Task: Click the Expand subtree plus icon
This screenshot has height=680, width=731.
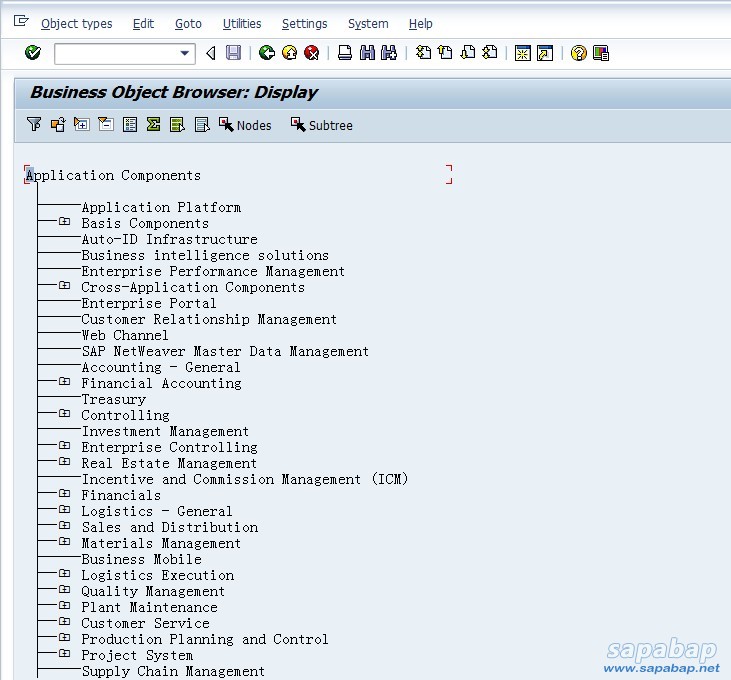Action: tap(82, 124)
